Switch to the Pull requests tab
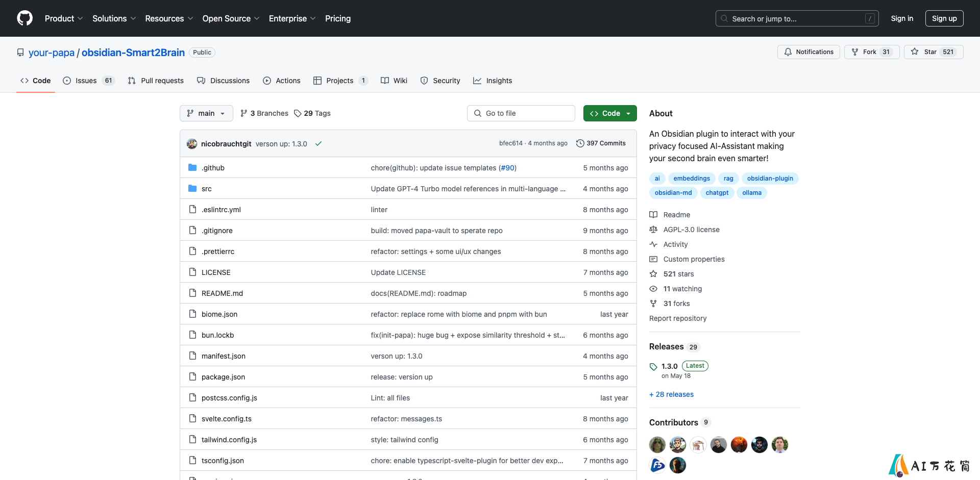 point(156,81)
